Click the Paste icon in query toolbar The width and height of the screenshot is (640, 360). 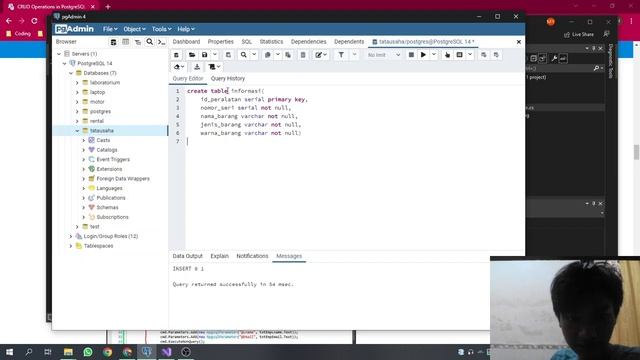288,55
